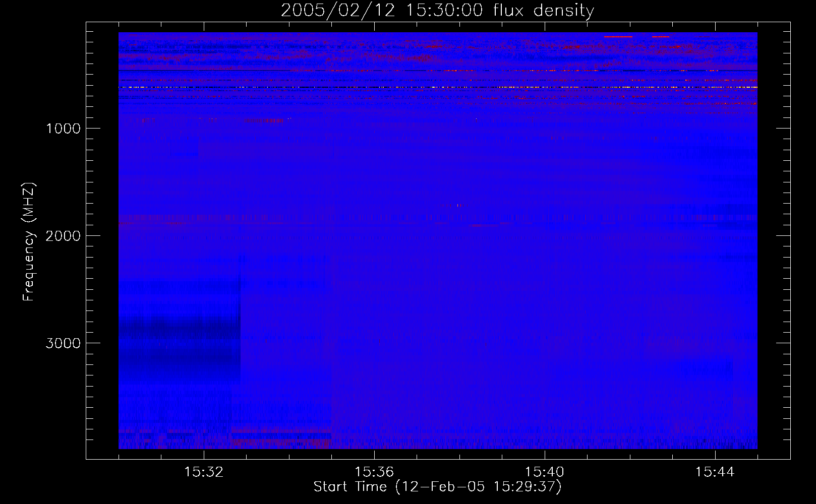This screenshot has height=504, width=816.
Task: Click the 15:36 time tick label
Action: pyautogui.click(x=374, y=472)
